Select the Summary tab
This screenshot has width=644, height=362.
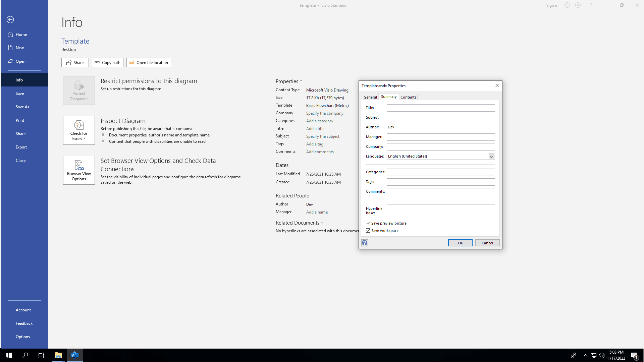pos(389,97)
